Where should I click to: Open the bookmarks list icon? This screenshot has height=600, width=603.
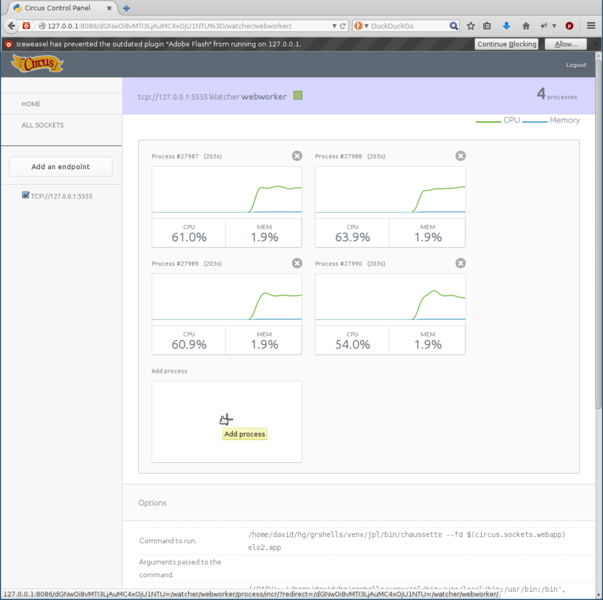[487, 26]
